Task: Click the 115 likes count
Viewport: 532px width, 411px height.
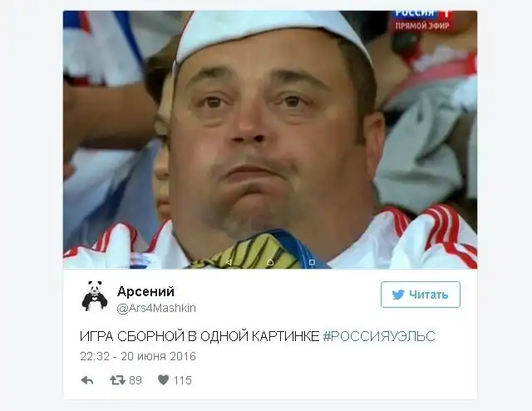Action: click(183, 380)
